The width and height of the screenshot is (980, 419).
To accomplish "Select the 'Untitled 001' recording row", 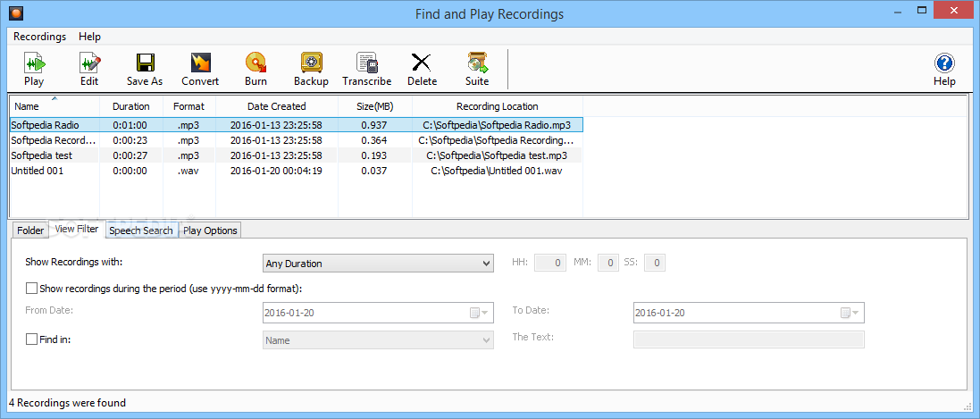I will [297, 171].
